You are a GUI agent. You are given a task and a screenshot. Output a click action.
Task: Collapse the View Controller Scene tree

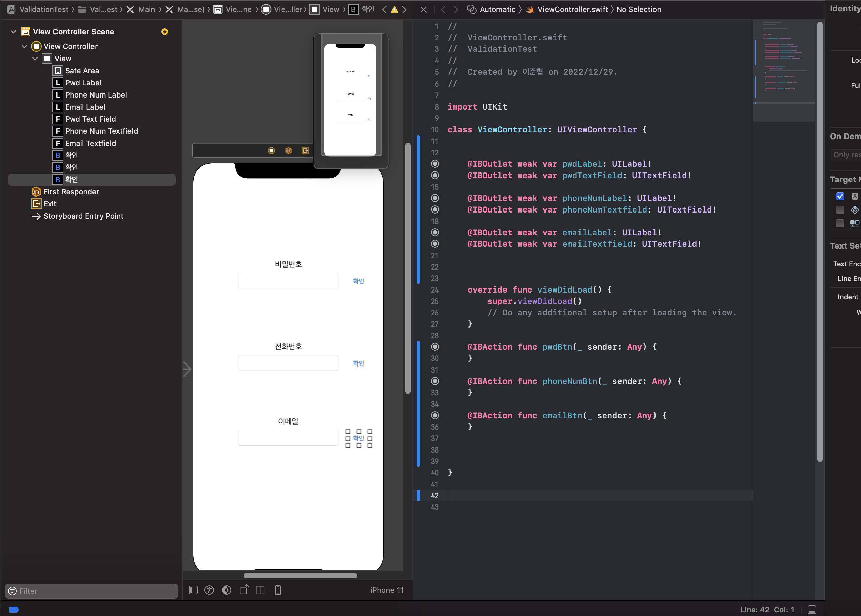(14, 32)
